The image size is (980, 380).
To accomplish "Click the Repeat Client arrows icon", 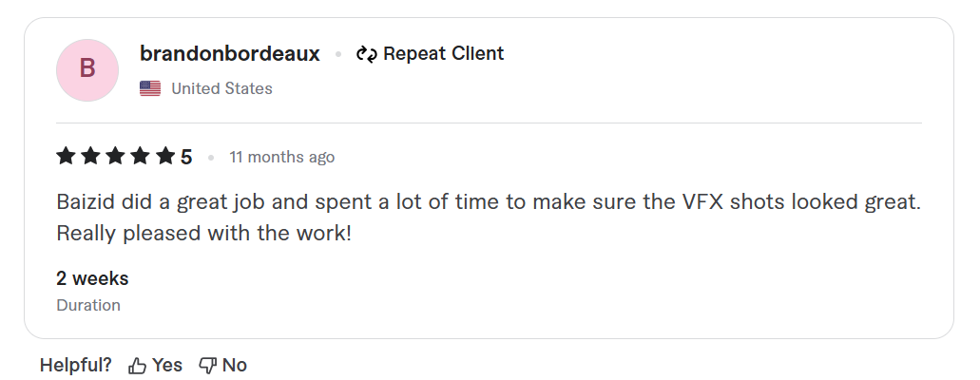I will click(367, 54).
